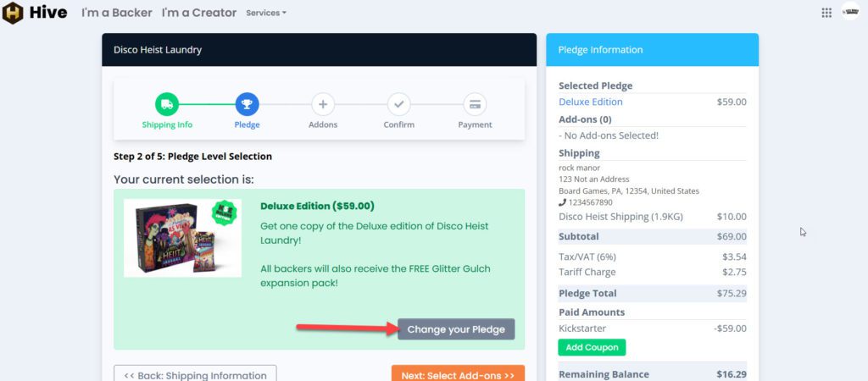Click the Confirm checkmark step icon
The width and height of the screenshot is (868, 381).
(x=398, y=105)
